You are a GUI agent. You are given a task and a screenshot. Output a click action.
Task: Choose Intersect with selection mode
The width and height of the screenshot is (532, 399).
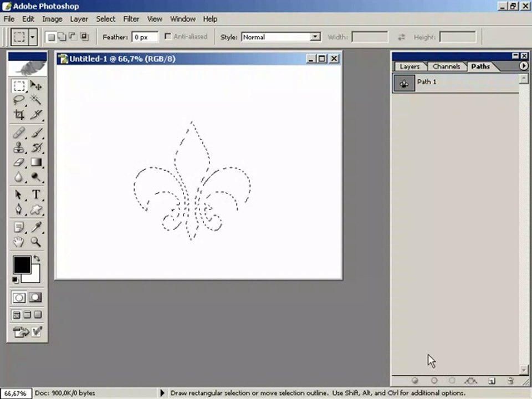[x=84, y=37]
